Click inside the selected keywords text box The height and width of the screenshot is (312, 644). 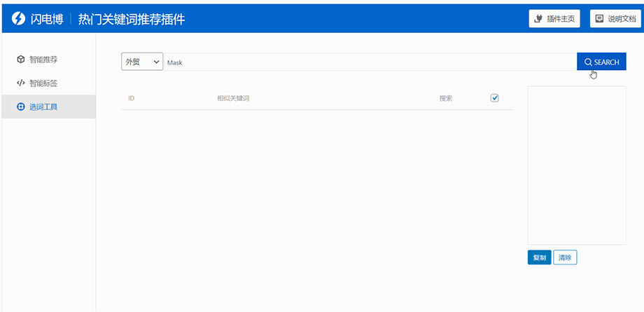coord(576,165)
